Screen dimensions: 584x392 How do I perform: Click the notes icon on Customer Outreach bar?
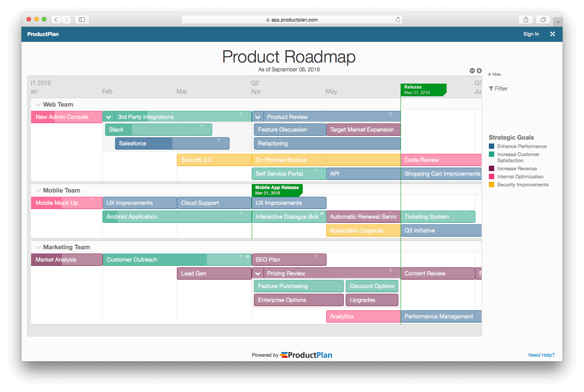pyautogui.click(x=241, y=256)
